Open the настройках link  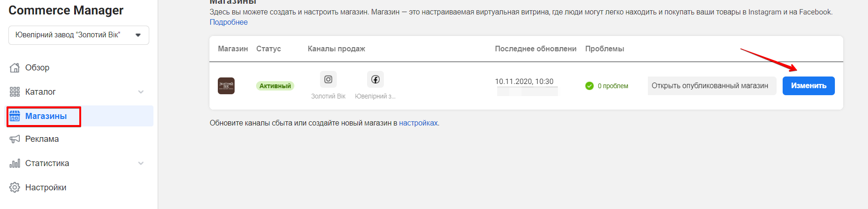(x=418, y=123)
